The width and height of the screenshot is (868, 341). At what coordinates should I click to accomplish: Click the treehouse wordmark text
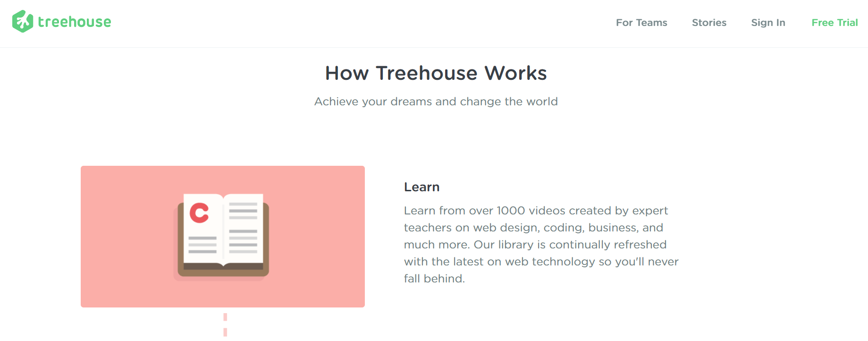(x=75, y=22)
